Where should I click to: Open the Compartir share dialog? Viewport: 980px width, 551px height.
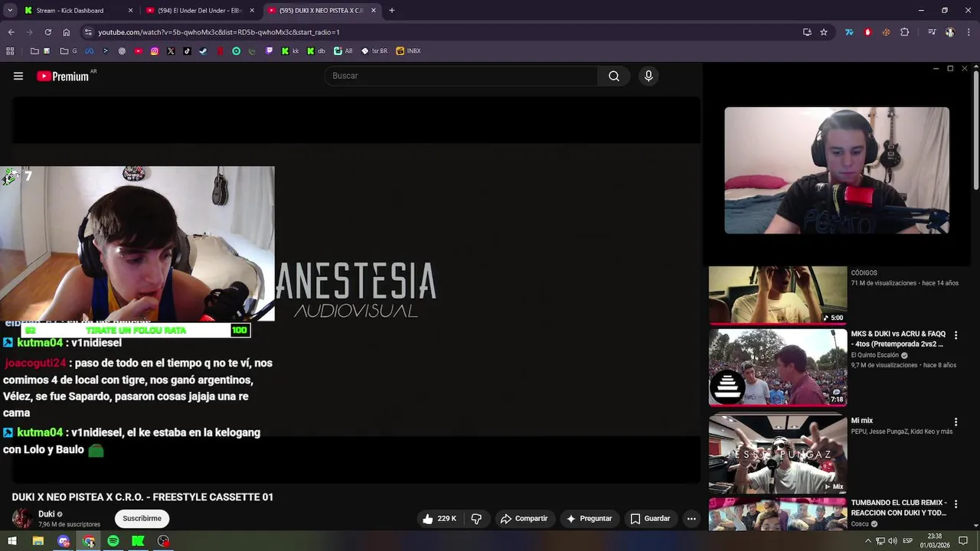[x=524, y=519]
